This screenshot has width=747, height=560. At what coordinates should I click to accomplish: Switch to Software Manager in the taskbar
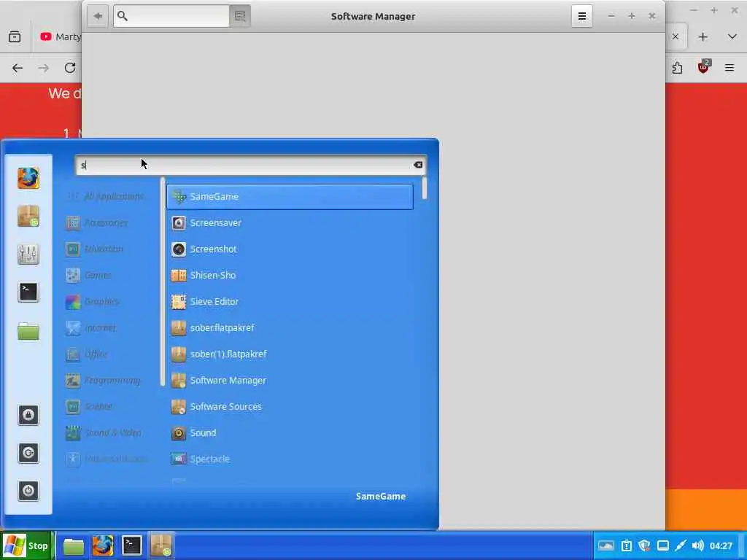[x=161, y=545]
